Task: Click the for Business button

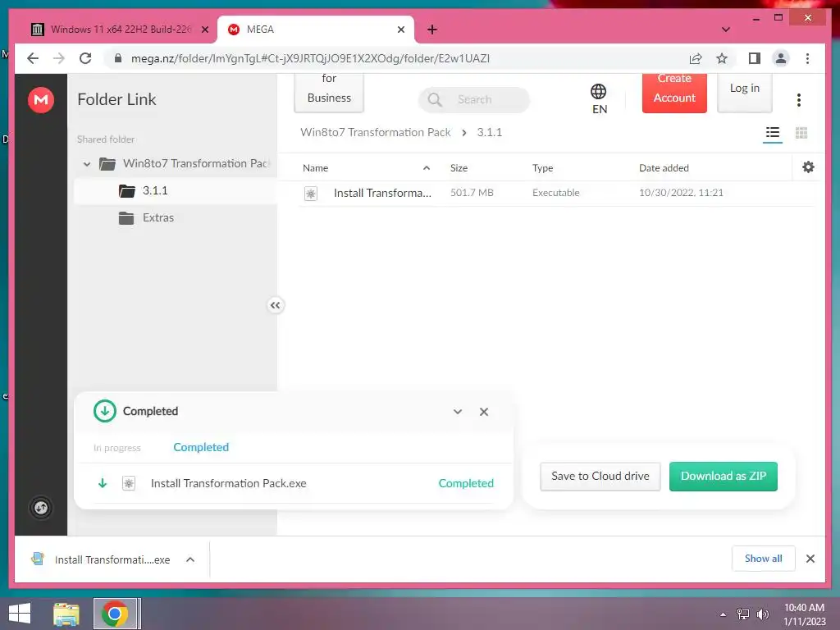Action: tap(329, 92)
